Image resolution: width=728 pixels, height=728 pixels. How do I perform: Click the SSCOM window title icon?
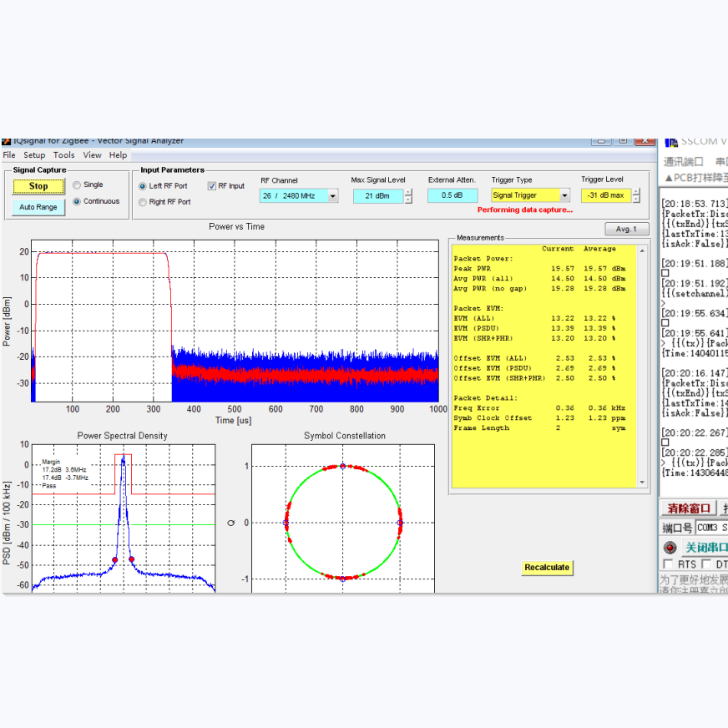pyautogui.click(x=670, y=141)
